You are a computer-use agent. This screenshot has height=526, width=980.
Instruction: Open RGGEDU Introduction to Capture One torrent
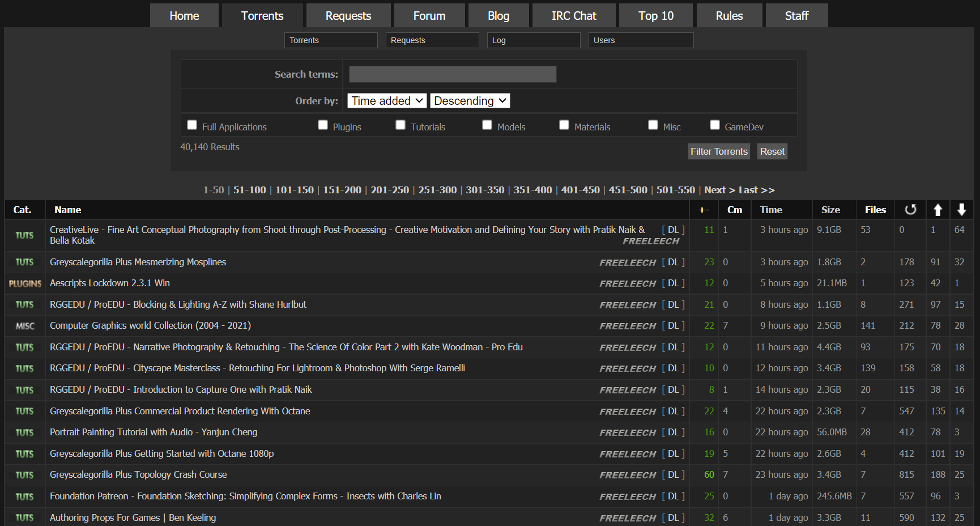(x=181, y=389)
